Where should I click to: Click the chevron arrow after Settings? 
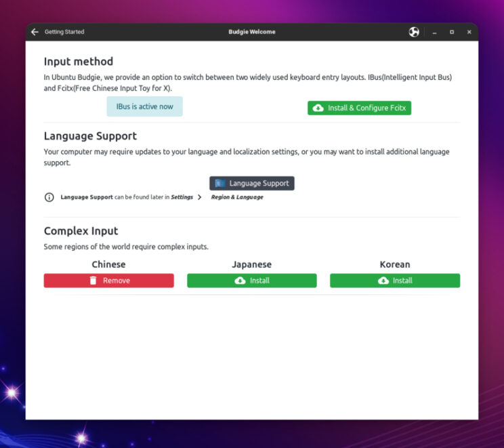(199, 197)
